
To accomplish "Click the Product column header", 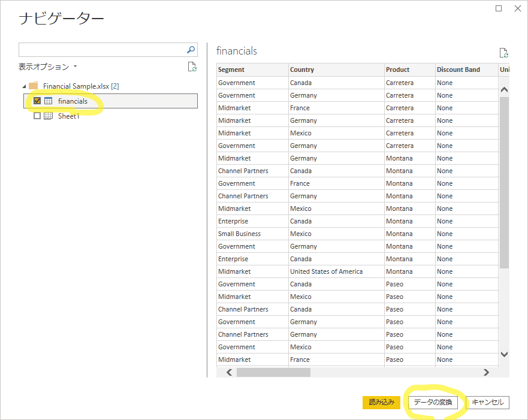I will point(410,70).
